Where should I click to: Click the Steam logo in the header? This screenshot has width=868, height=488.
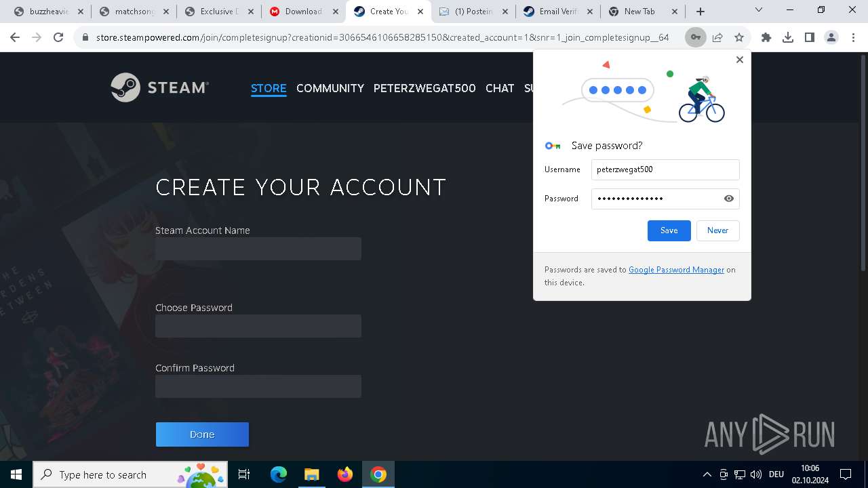159,87
